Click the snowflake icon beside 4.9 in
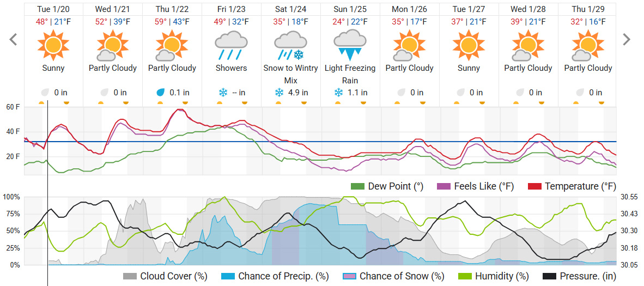The height and width of the screenshot is (286, 644). (280, 93)
